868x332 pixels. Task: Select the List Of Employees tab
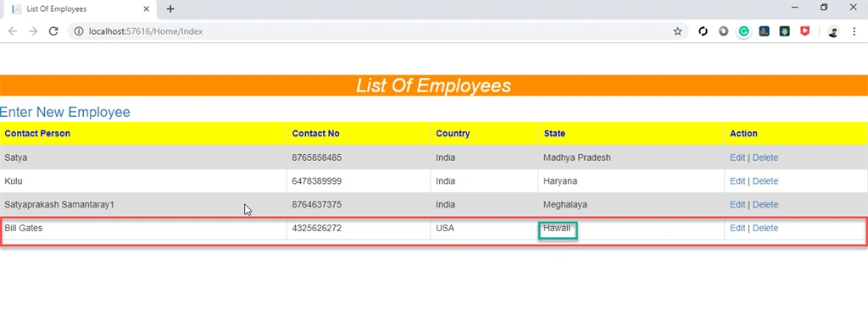[80, 9]
